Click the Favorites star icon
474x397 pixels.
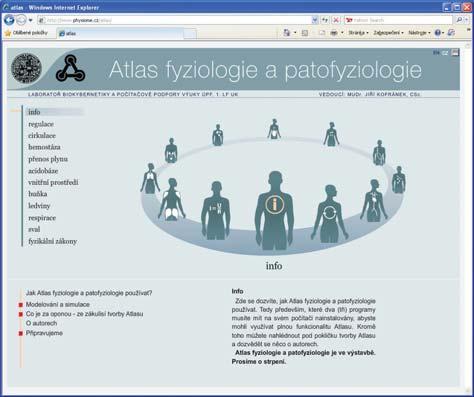tap(8, 33)
